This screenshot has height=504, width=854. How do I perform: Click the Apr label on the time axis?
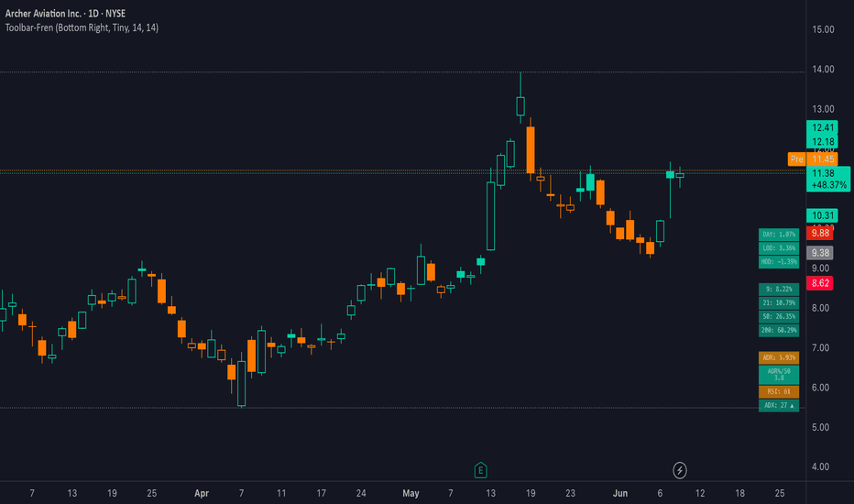click(202, 493)
